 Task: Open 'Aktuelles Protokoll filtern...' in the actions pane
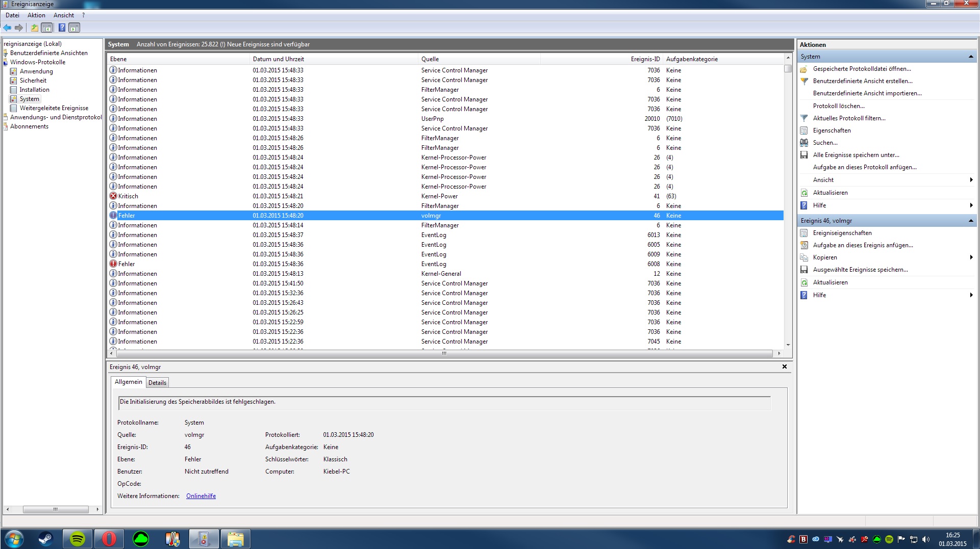(849, 118)
